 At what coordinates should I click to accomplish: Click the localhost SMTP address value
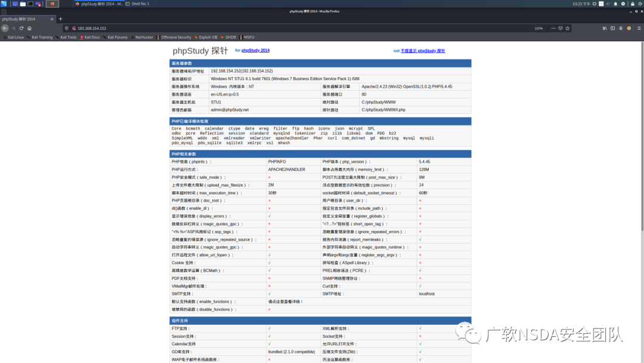[x=427, y=294]
